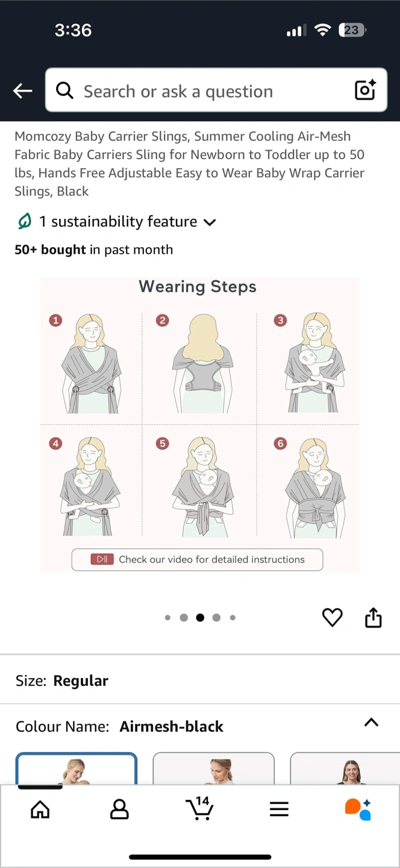
Task: Open camera lens search icon
Action: [x=365, y=90]
